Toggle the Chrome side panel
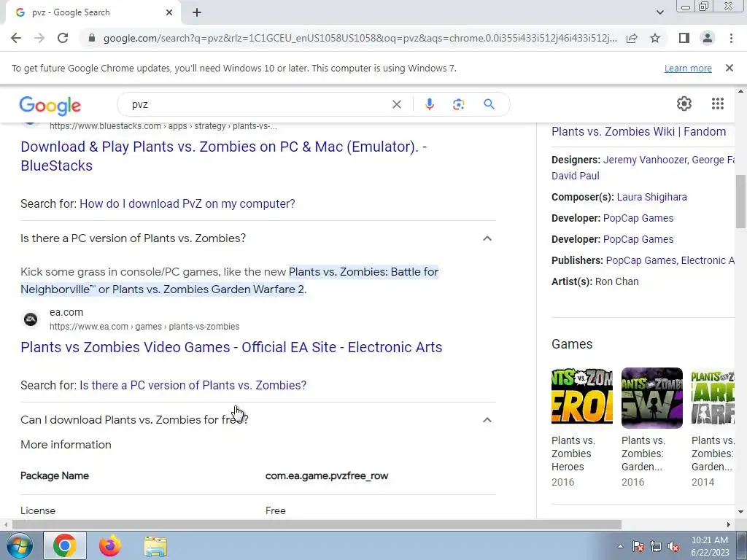 click(x=684, y=38)
